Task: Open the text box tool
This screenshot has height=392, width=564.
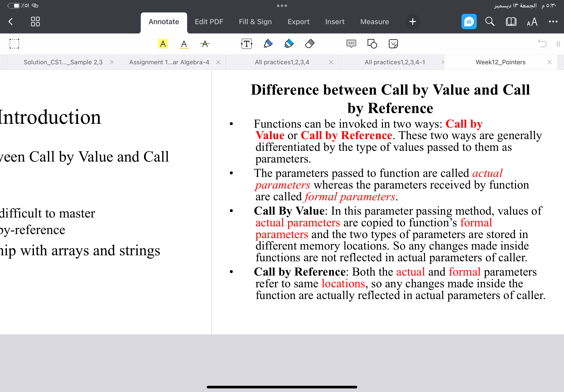Action: [247, 44]
